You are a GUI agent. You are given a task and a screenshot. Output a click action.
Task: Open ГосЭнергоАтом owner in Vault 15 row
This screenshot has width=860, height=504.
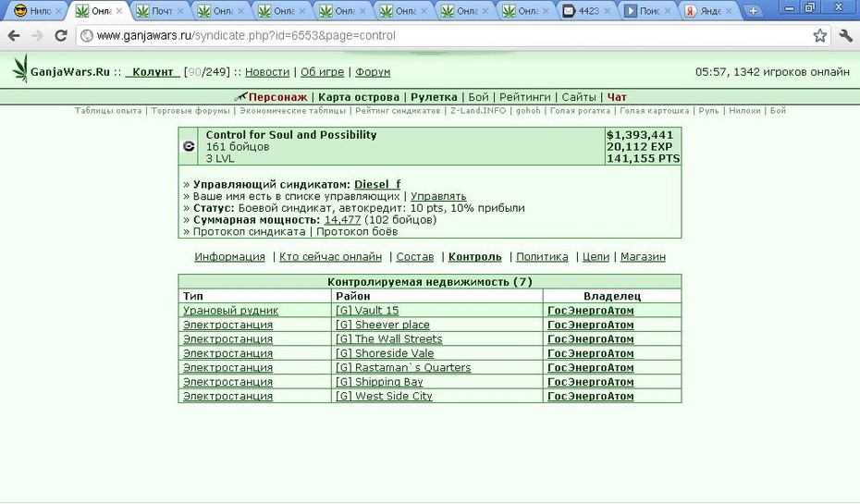pos(591,311)
